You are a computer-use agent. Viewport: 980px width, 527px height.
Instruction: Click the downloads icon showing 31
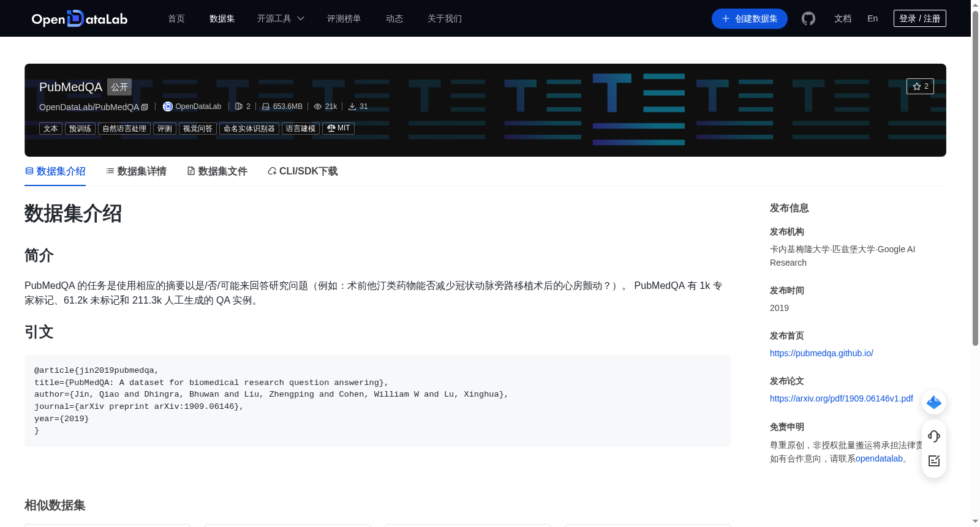point(352,107)
